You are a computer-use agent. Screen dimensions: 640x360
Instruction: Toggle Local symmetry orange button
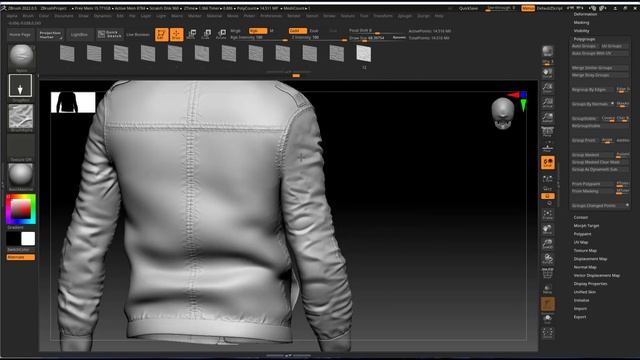[x=547, y=163]
